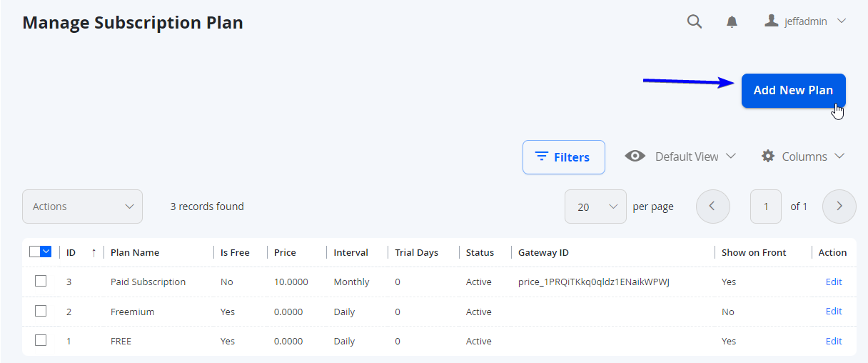
Task: Click the Add New Plan button
Action: (x=793, y=91)
